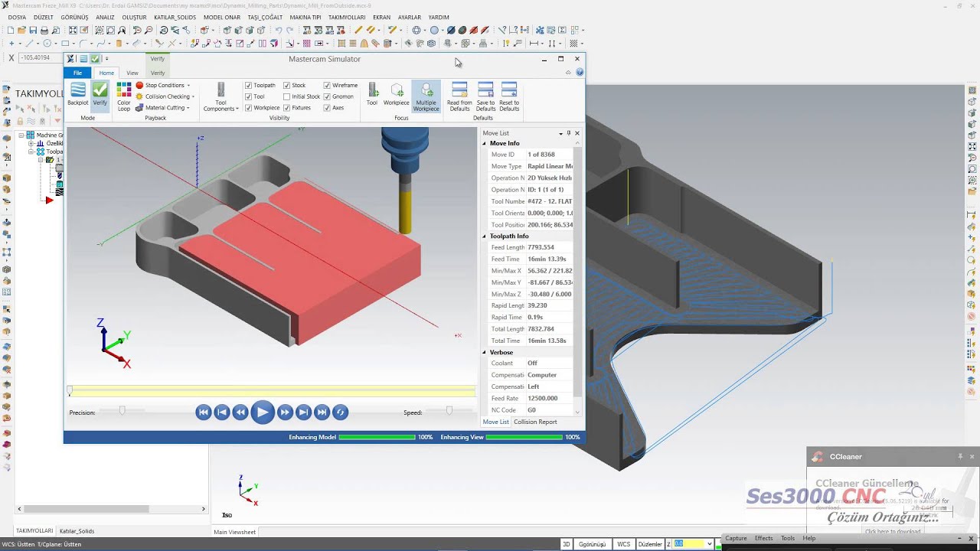Toggle the Tool visibility checkbox

pos(248,96)
